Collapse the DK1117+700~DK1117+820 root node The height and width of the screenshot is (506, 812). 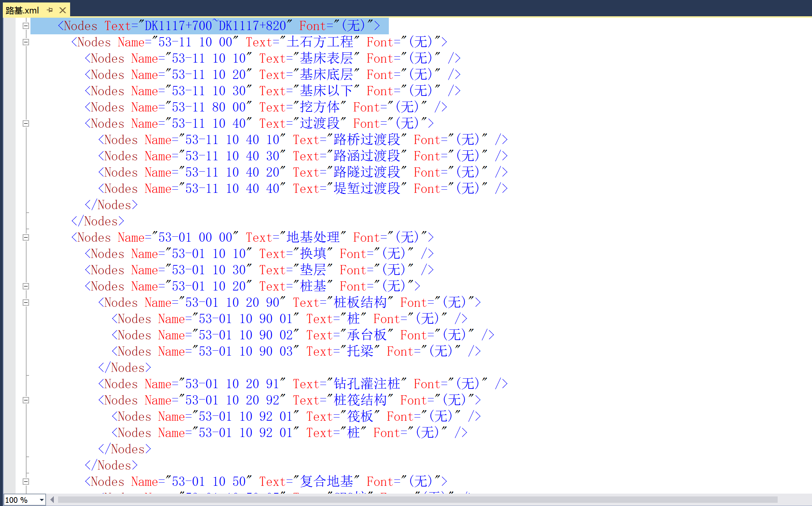26,26
